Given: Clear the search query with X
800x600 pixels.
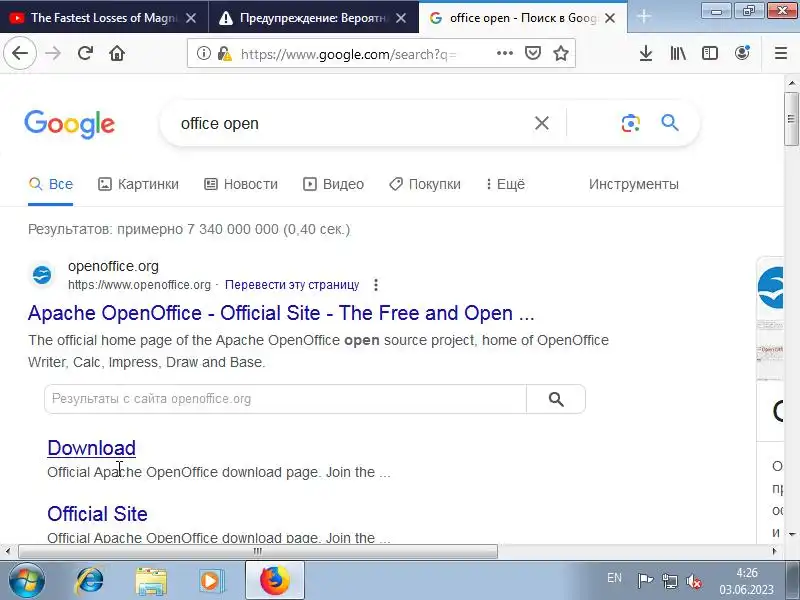Looking at the screenshot, I should pos(542,123).
